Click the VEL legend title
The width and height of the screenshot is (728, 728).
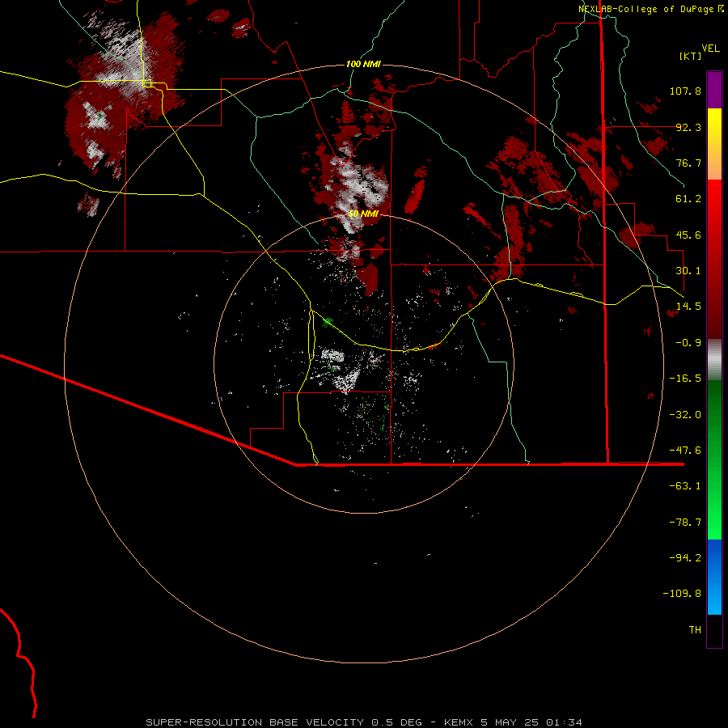point(710,48)
